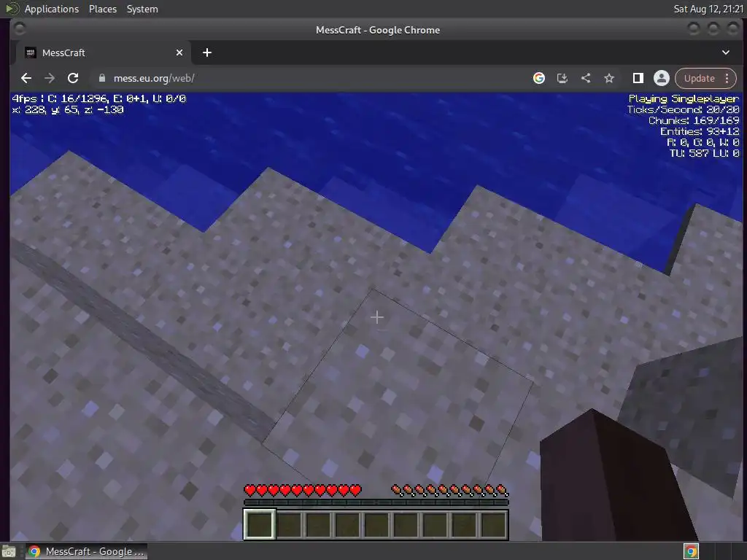Select the fifth hotbar slot
Viewport: 747px width, 560px height.
tap(376, 524)
